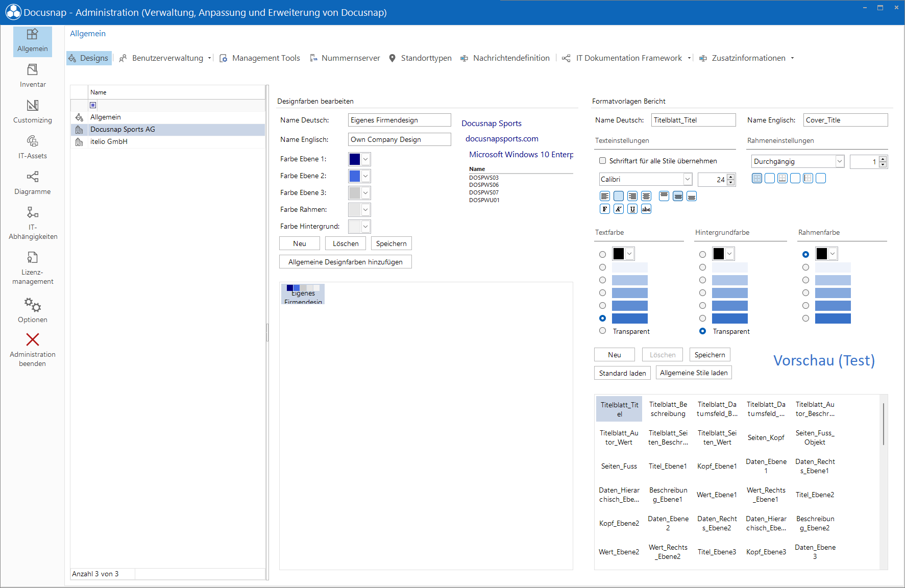The height and width of the screenshot is (588, 905).
Task: Choose lightest shade radio under Textfarbe
Action: (x=603, y=267)
